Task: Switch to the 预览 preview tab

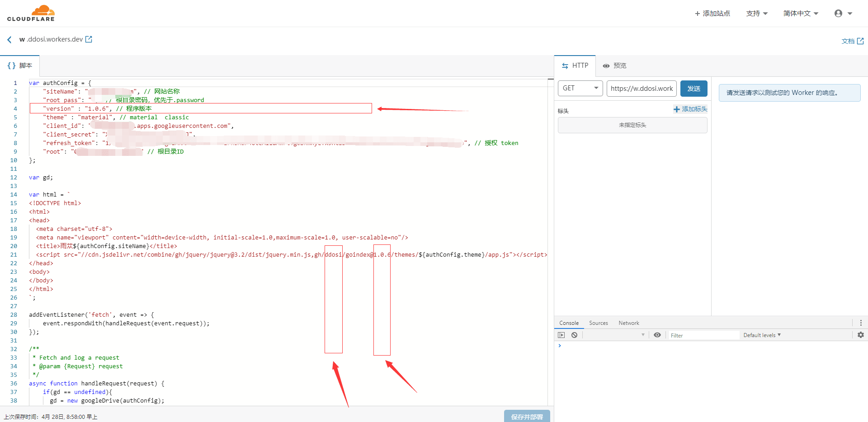Action: point(614,66)
